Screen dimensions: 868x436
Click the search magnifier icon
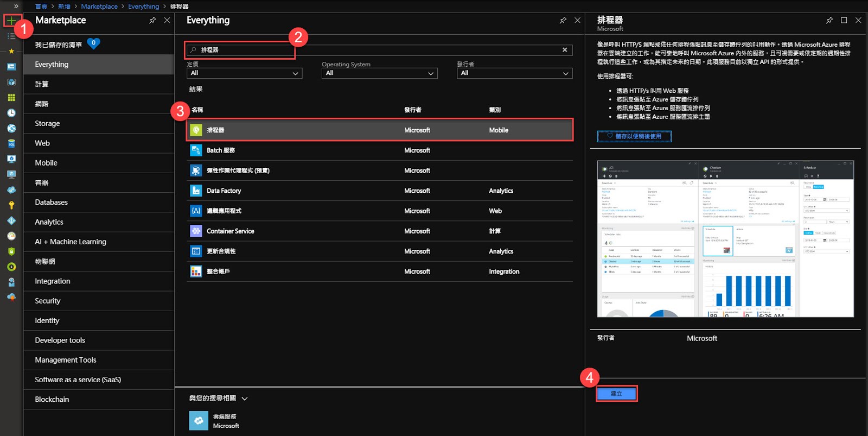pyautogui.click(x=193, y=50)
